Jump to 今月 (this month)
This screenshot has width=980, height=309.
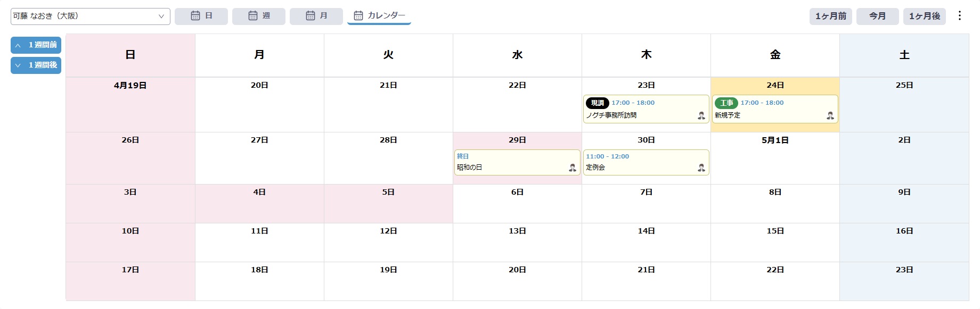[x=878, y=16]
